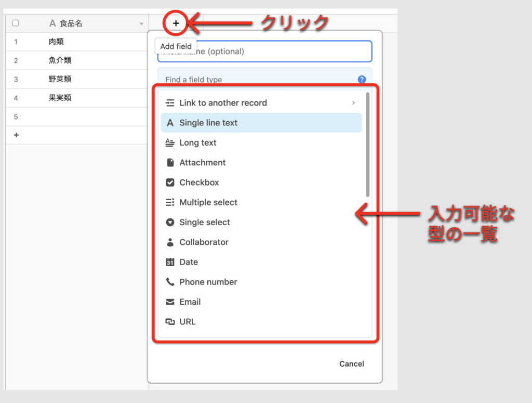Pick the Single select field type

[205, 223]
